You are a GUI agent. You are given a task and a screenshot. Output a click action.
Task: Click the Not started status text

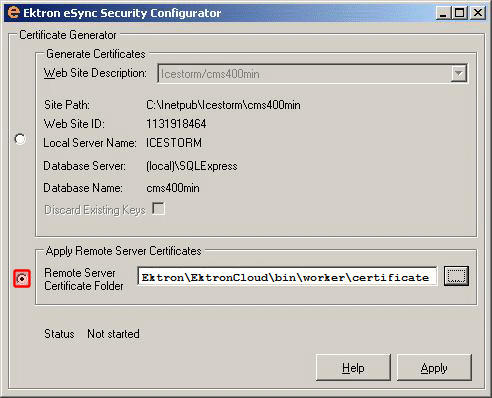[x=113, y=334]
